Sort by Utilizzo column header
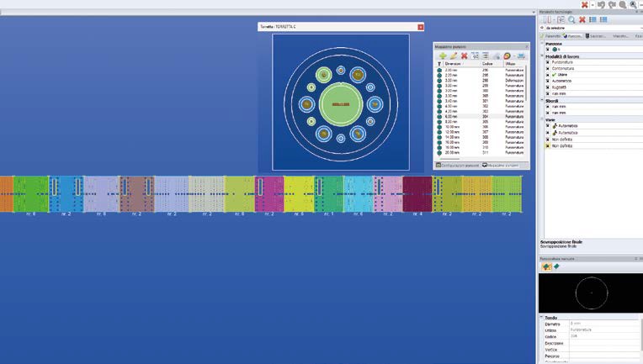 514,64
